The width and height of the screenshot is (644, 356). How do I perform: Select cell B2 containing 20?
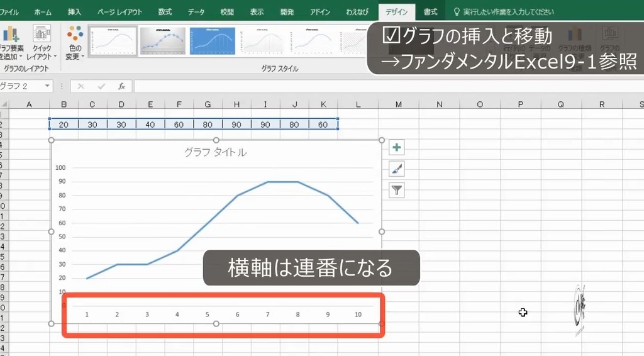tap(64, 125)
